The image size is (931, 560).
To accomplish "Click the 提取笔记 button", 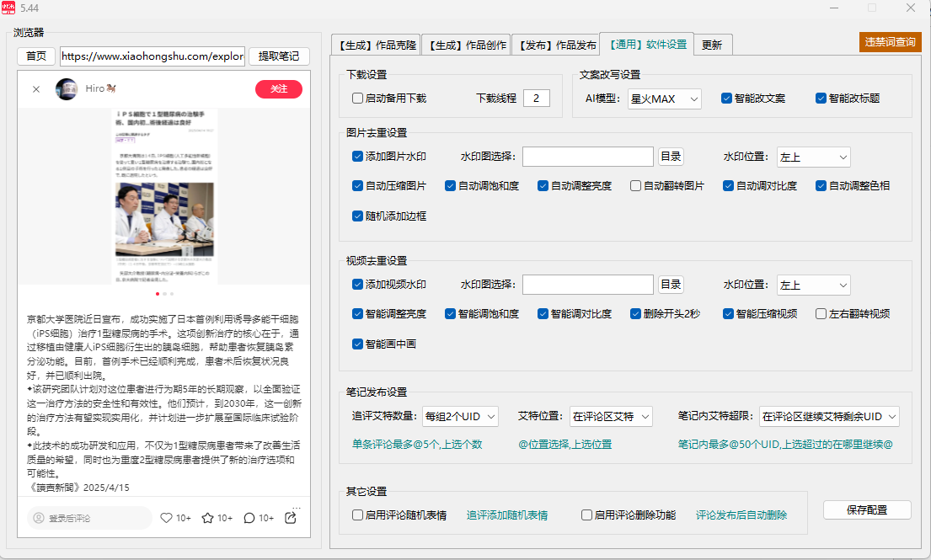I will click(279, 56).
